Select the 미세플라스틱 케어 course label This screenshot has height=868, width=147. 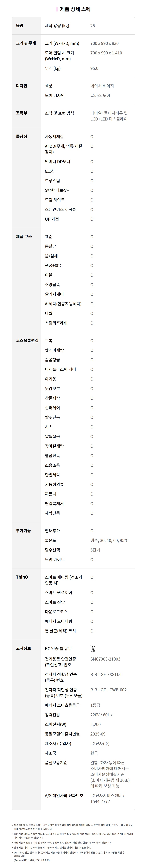tap(61, 369)
